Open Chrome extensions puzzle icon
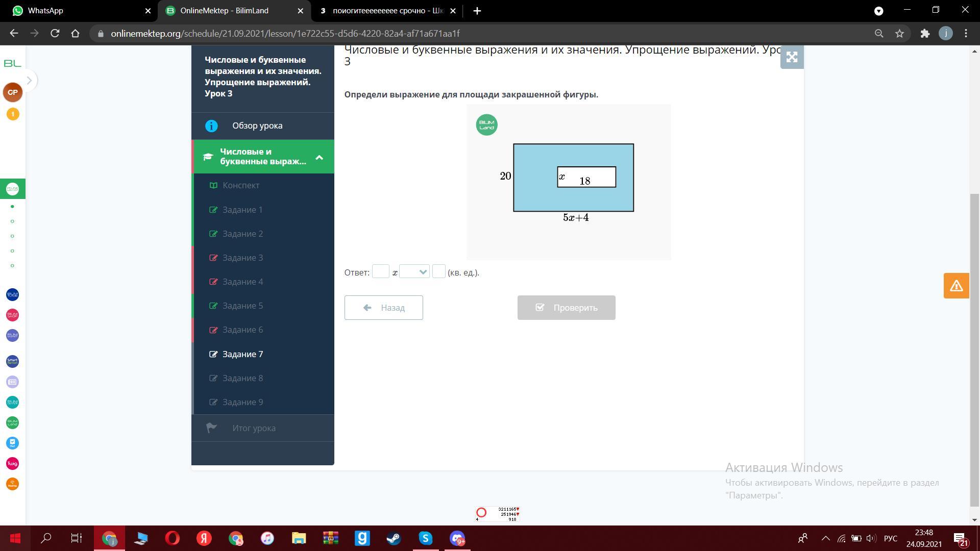980x551 pixels. click(925, 34)
